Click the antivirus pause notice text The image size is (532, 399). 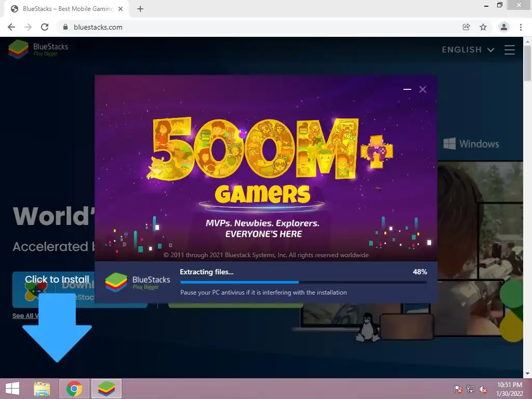(x=263, y=292)
